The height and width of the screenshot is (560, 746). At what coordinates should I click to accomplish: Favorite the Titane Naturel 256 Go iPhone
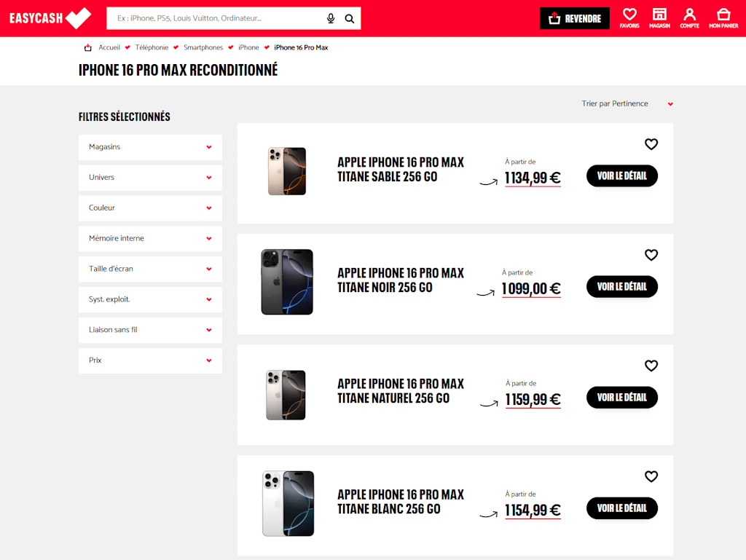651,366
